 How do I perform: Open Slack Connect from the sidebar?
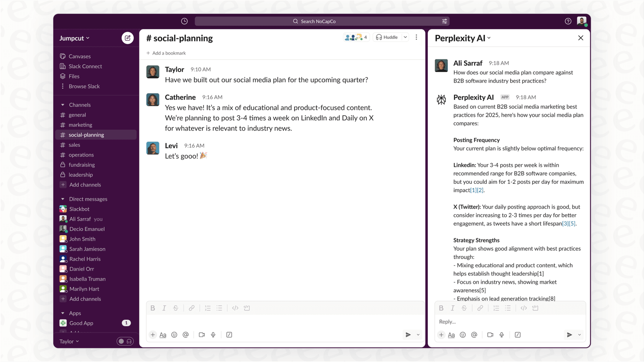point(85,66)
